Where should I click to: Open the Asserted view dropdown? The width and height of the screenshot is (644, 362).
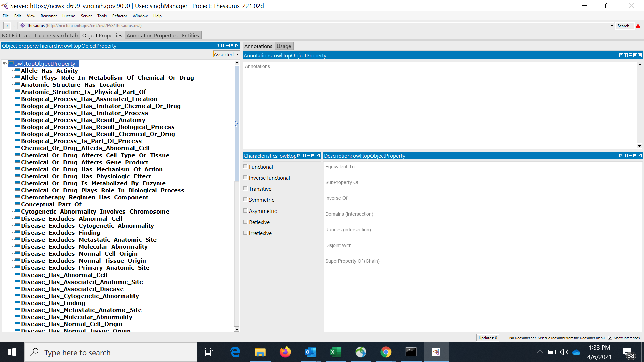pos(226,54)
